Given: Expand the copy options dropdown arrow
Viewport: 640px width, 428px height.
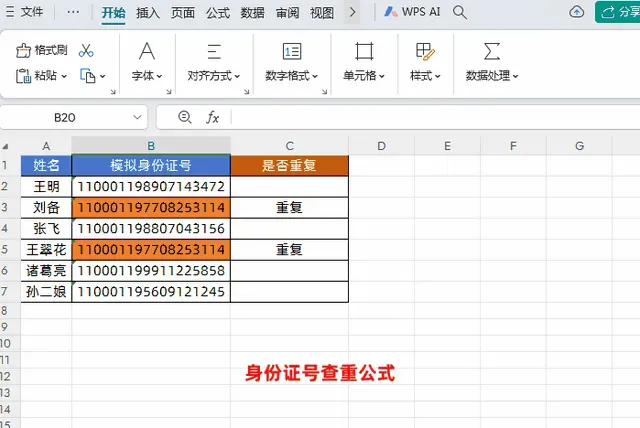Looking at the screenshot, I should click(x=102, y=76).
